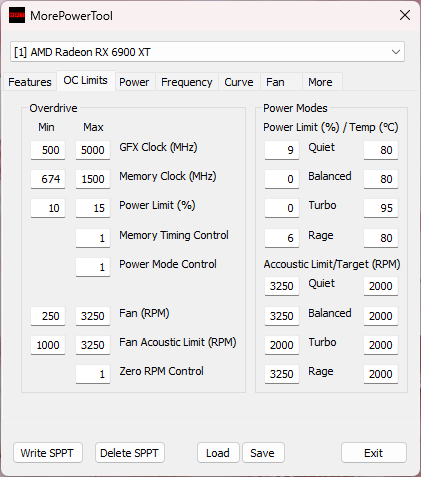Edit the Power Limit (%) Max field

point(93,208)
